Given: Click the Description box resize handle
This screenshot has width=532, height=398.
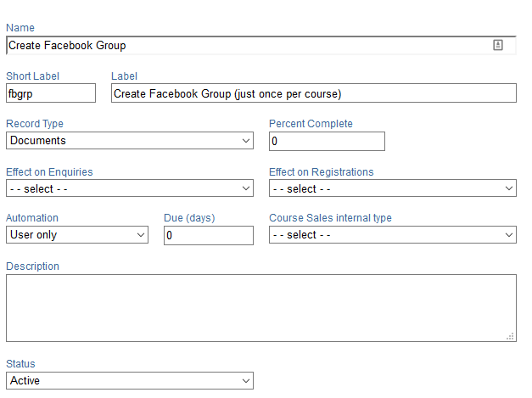Looking at the screenshot, I should [511, 337].
